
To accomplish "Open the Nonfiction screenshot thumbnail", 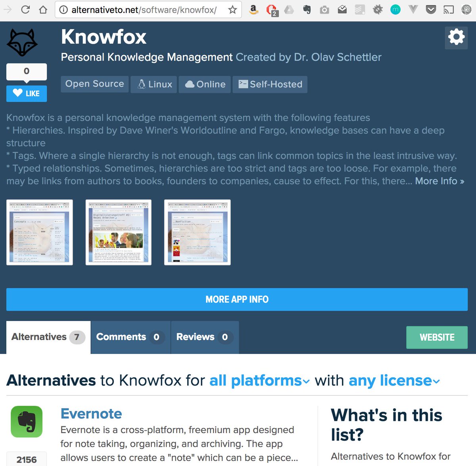I will tap(197, 232).
